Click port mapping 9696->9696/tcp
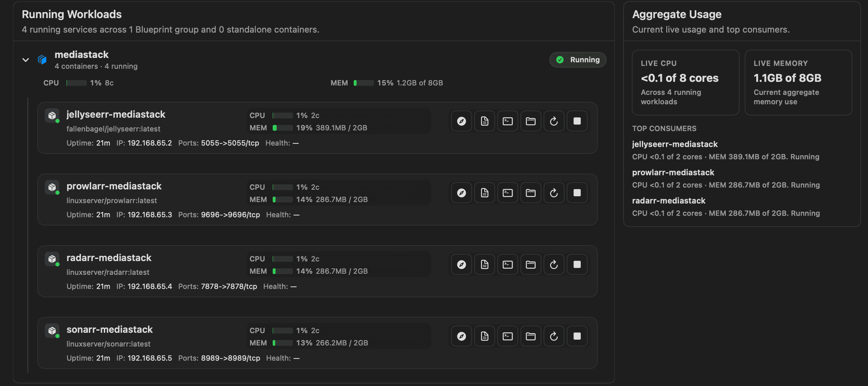This screenshot has width=868, height=386. (x=230, y=215)
